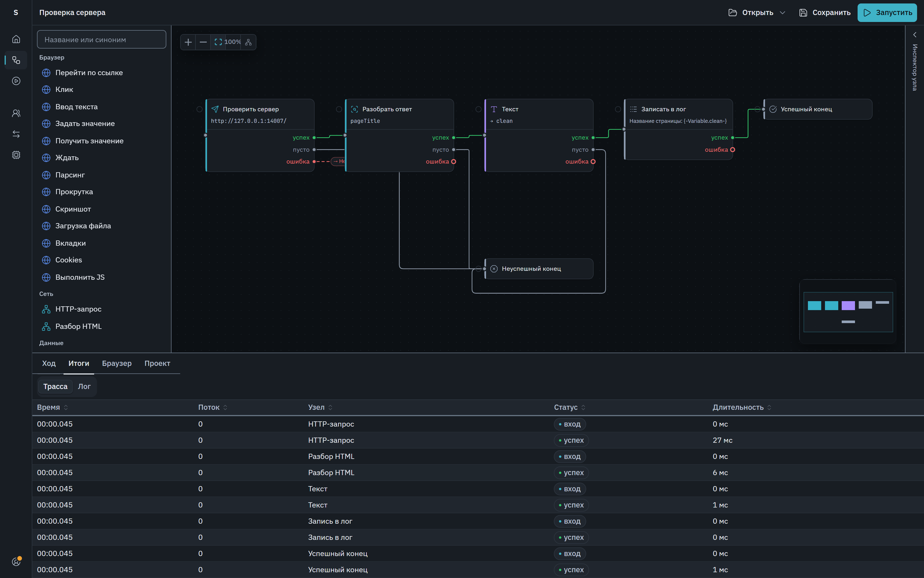Viewport: 924px width, 578px height.
Task: Fit canvas to view icon
Action: [218, 42]
